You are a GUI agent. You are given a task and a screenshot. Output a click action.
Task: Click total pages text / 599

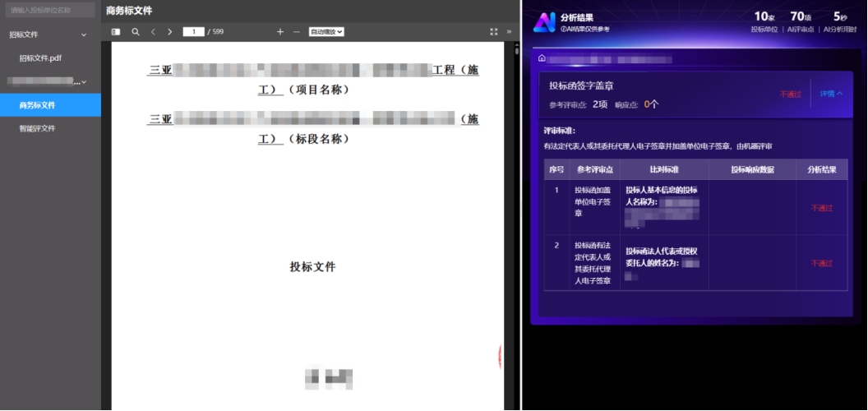(216, 32)
